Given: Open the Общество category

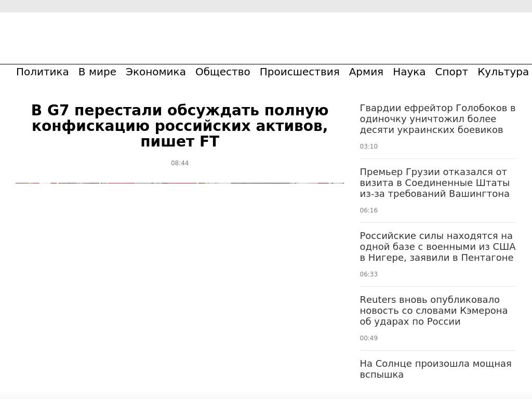Looking at the screenshot, I should (x=222, y=72).
